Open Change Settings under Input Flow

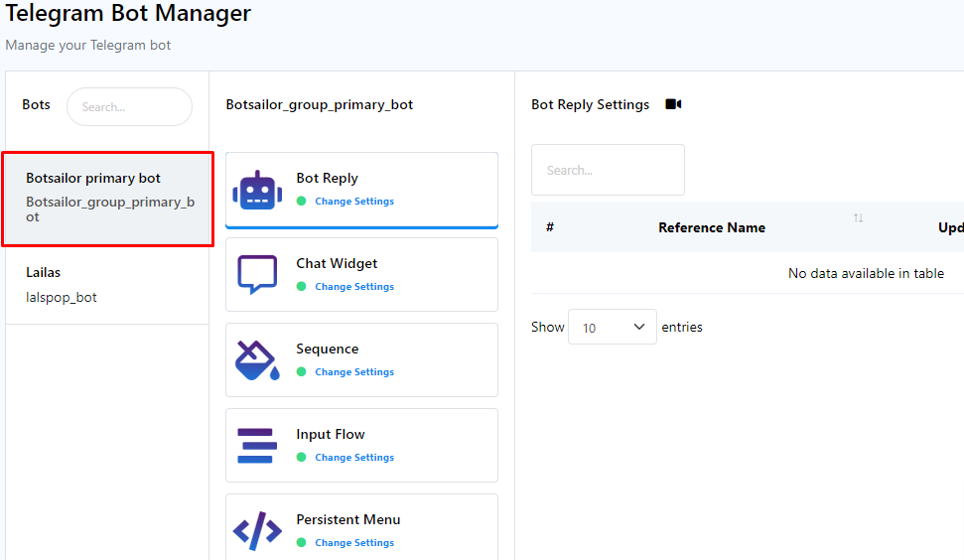(354, 458)
